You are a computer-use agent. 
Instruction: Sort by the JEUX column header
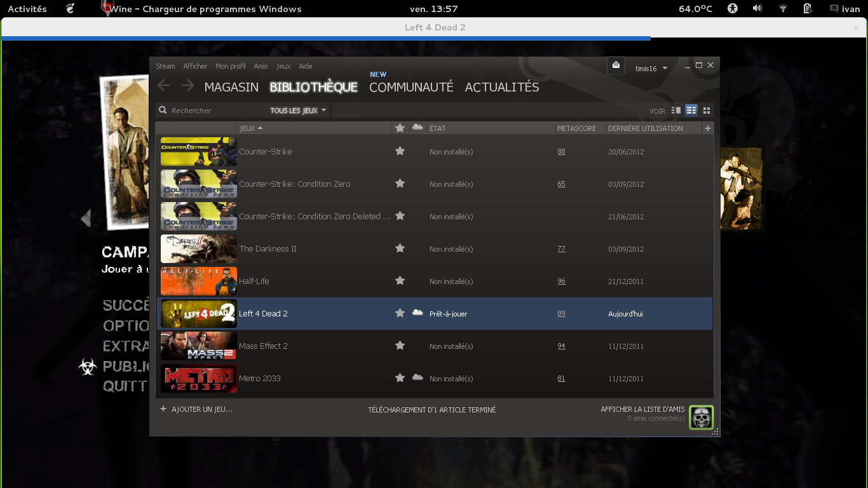315,128
